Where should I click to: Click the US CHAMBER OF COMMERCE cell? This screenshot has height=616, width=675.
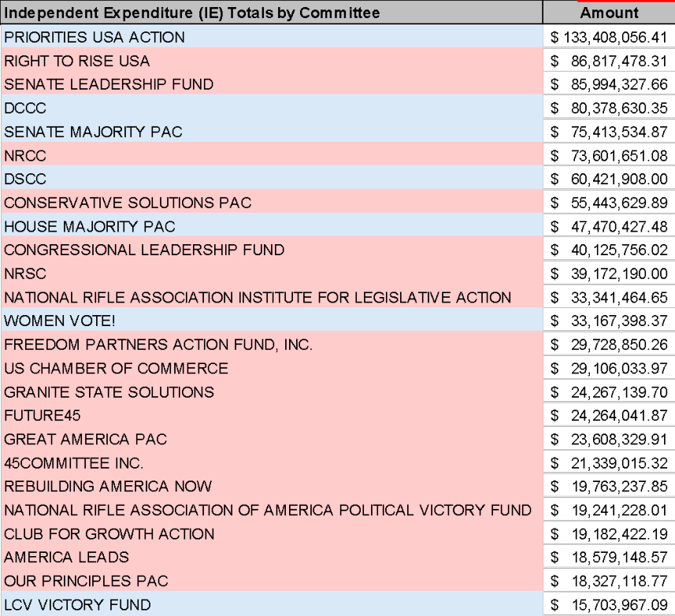pos(271,369)
